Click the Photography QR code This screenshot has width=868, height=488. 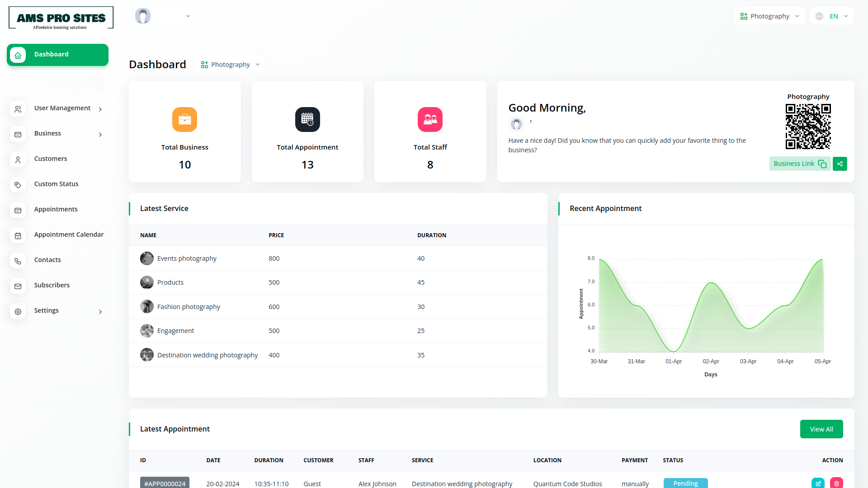[808, 127]
